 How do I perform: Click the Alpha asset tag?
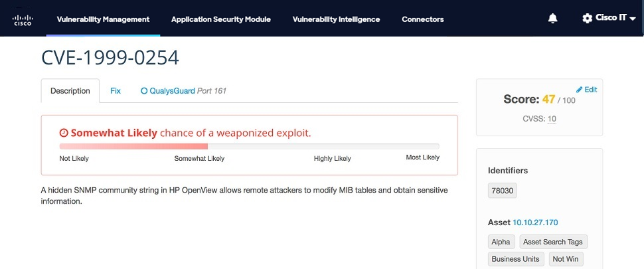[501, 242]
